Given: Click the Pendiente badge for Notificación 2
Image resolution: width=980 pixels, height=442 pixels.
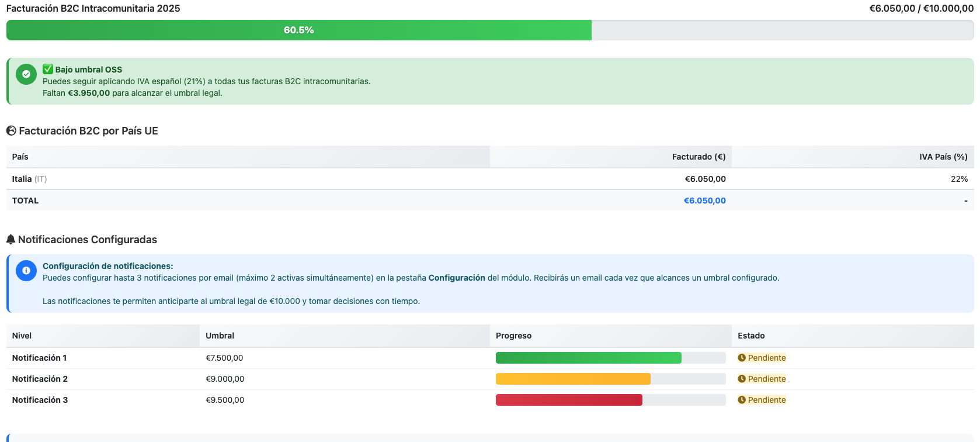Looking at the screenshot, I should point(766,379).
